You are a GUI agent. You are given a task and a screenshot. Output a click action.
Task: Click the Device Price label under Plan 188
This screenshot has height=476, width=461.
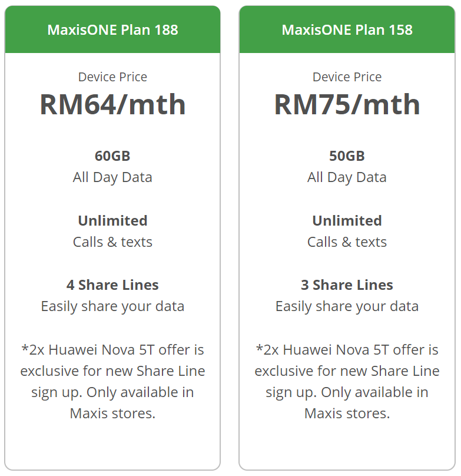112,77
